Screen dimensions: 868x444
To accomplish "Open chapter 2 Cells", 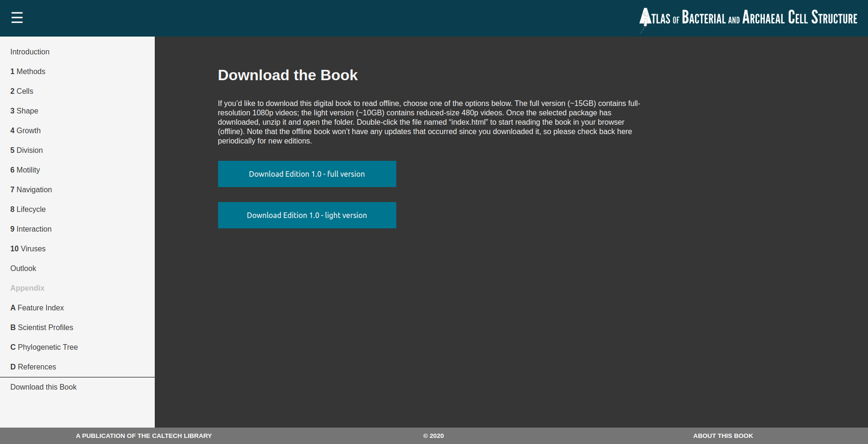I will (x=22, y=91).
